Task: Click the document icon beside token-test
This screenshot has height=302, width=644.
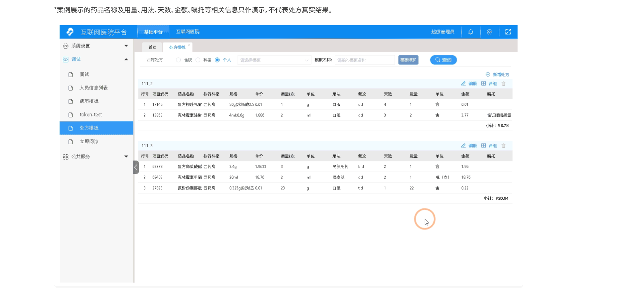Action: pyautogui.click(x=70, y=115)
